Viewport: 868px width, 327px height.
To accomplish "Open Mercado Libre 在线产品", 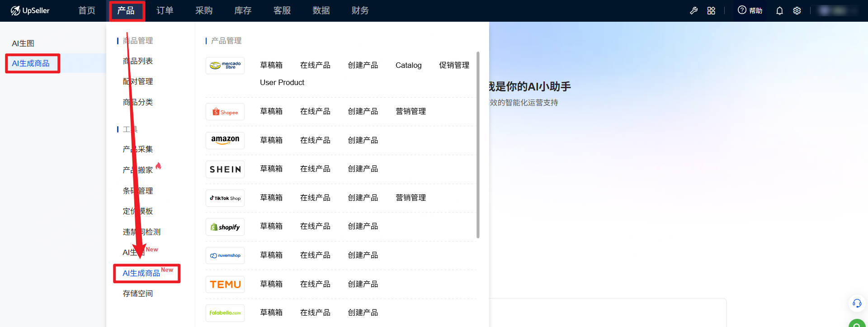I will point(315,65).
